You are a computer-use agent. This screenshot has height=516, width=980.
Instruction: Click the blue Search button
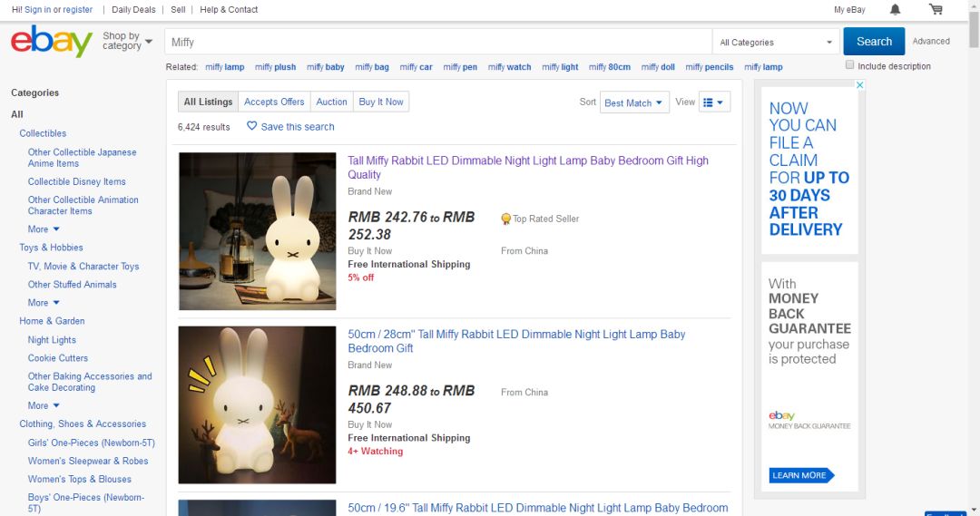874,41
